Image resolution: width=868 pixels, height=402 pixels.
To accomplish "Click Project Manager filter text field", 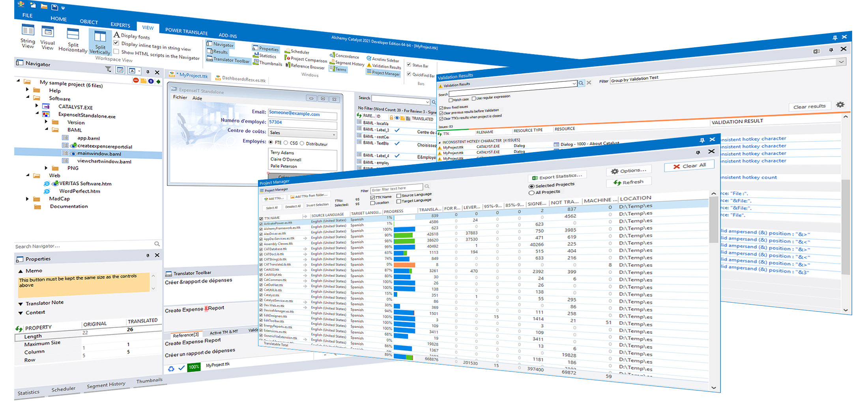I will click(397, 188).
